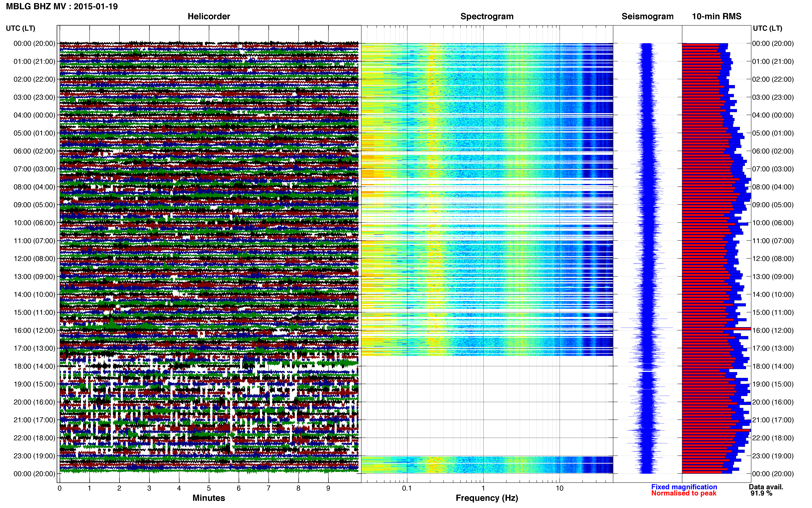This screenshot has width=812, height=508.
Task: Click the '10' frequency tick label
Action: tap(559, 488)
